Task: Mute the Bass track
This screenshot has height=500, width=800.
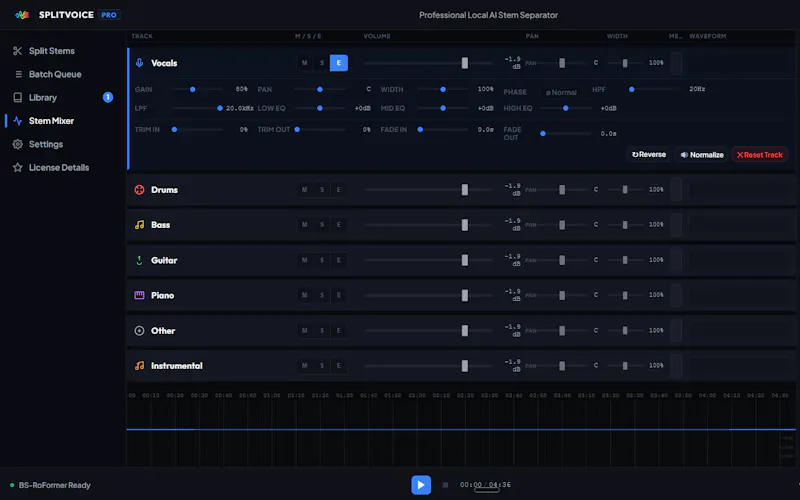Action: click(x=305, y=225)
